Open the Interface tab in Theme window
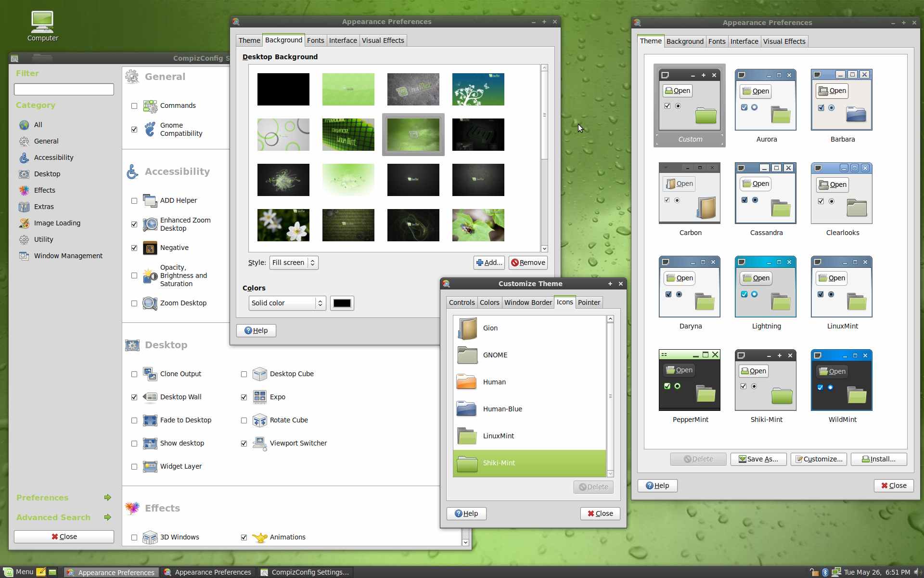The height and width of the screenshot is (578, 924). pos(744,41)
